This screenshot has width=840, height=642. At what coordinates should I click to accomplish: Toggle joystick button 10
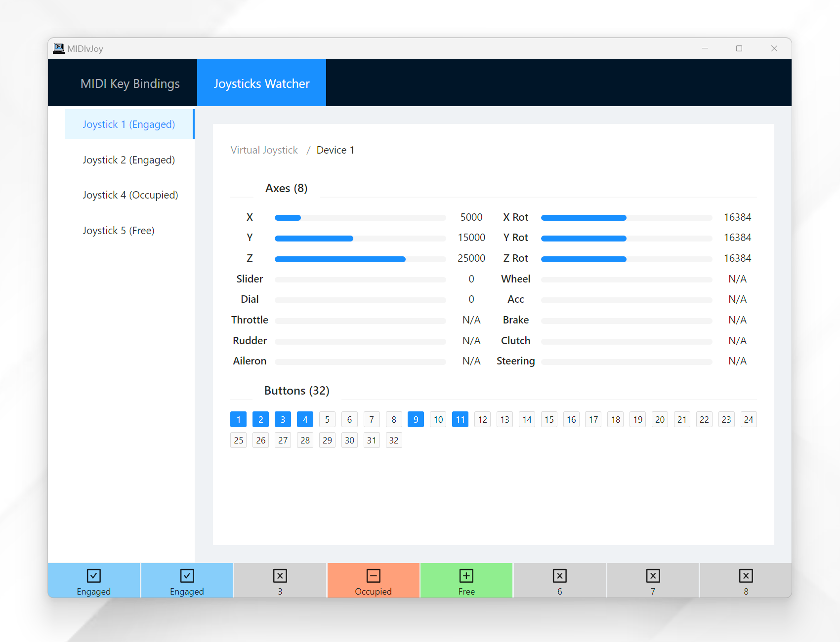pyautogui.click(x=438, y=419)
